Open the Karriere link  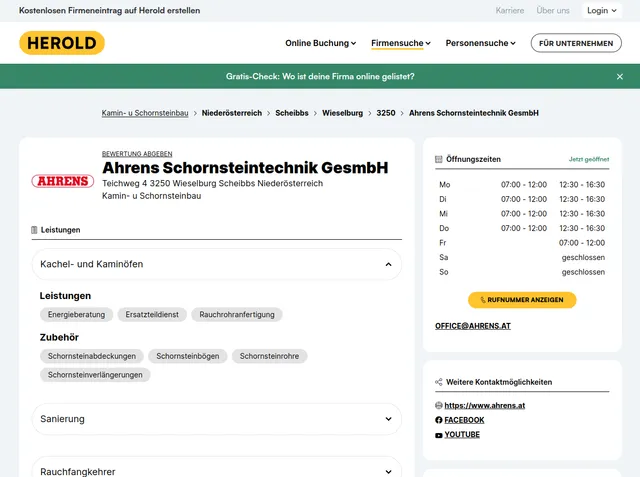point(510,11)
